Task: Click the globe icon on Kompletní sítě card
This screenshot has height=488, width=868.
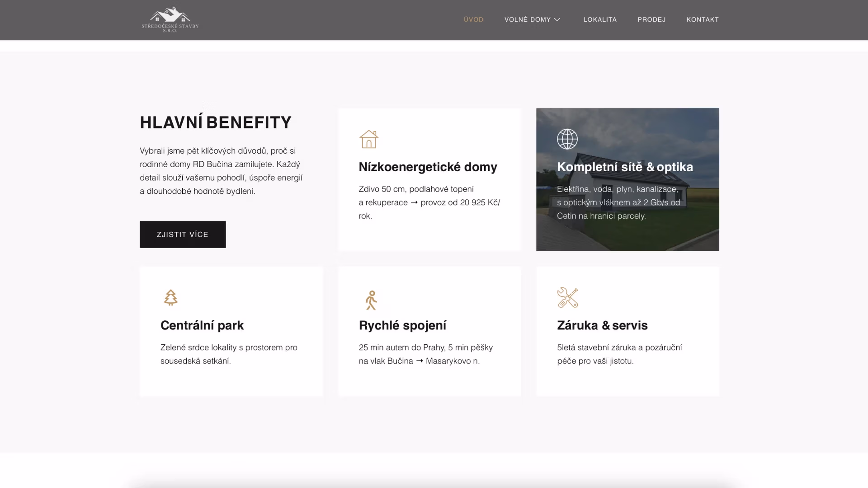Action: 567,139
